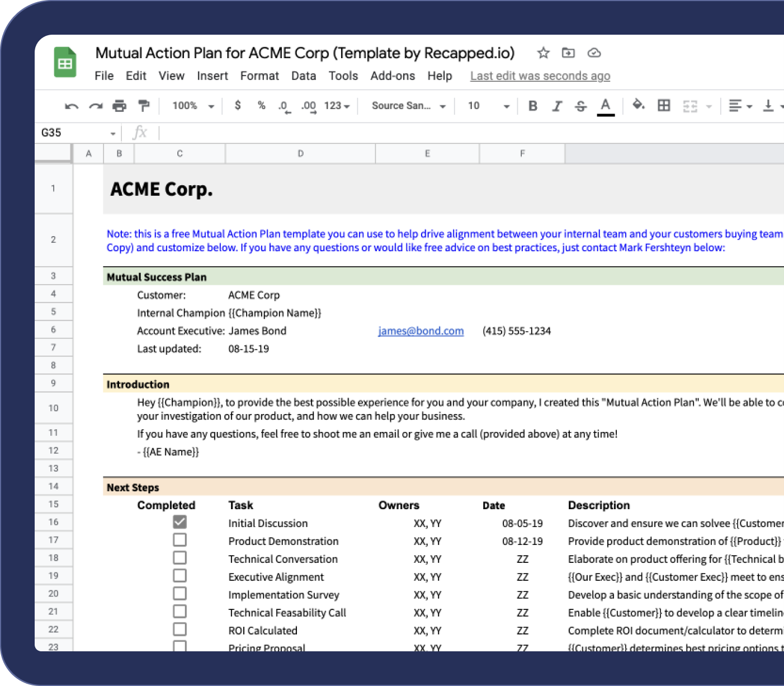Click the undo arrow icon

[71, 106]
